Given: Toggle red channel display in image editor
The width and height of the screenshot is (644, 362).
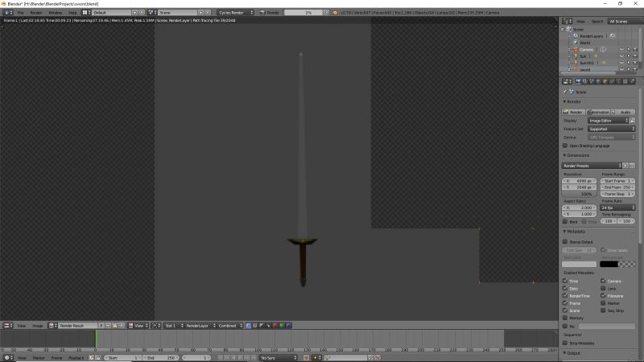Looking at the screenshot, I should (275, 326).
